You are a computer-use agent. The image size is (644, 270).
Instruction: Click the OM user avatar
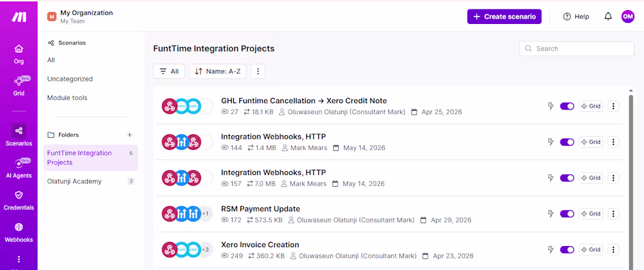628,16
